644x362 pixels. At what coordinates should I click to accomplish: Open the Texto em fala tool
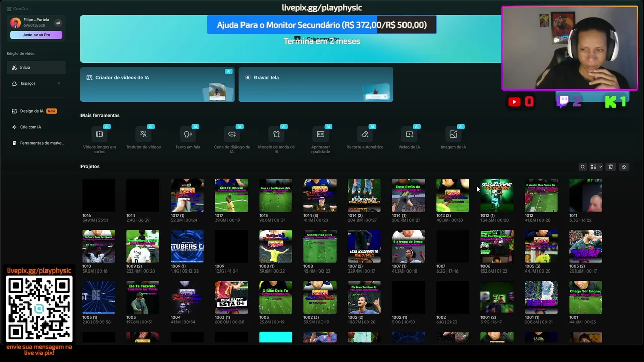[x=188, y=138]
